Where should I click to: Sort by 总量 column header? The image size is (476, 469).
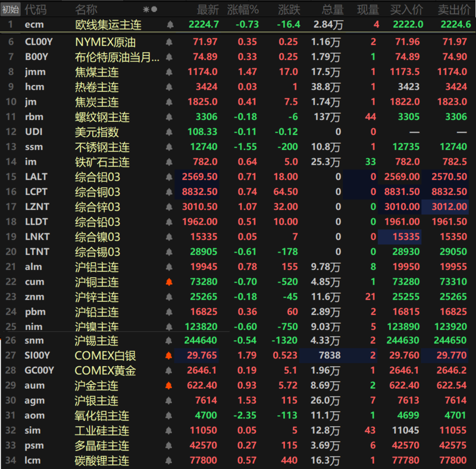pos(333,10)
